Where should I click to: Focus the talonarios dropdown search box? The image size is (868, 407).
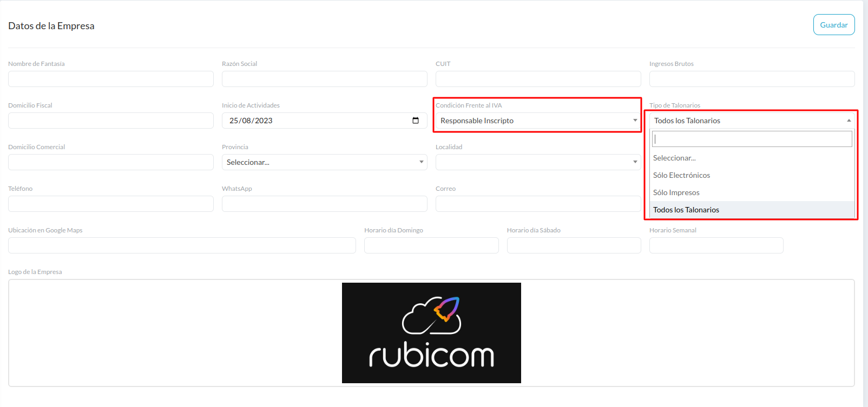point(752,139)
